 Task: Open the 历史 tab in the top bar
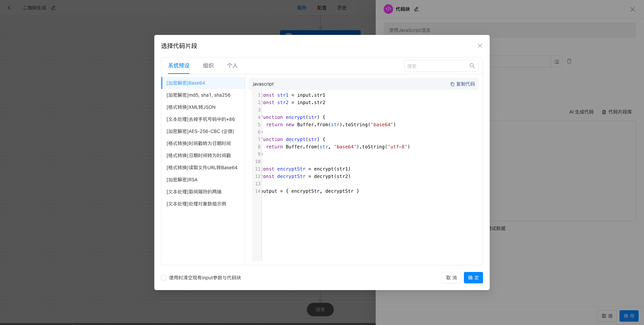pyautogui.click(x=342, y=8)
